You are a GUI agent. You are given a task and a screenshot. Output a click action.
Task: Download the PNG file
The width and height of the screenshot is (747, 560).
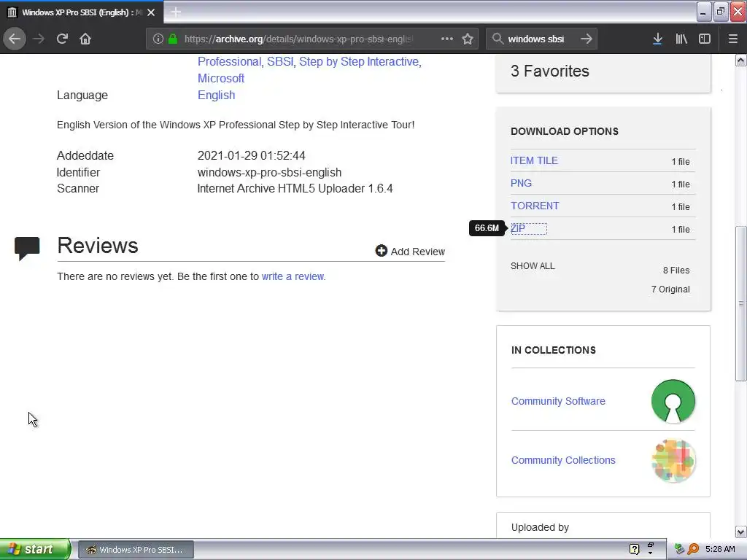(x=521, y=183)
